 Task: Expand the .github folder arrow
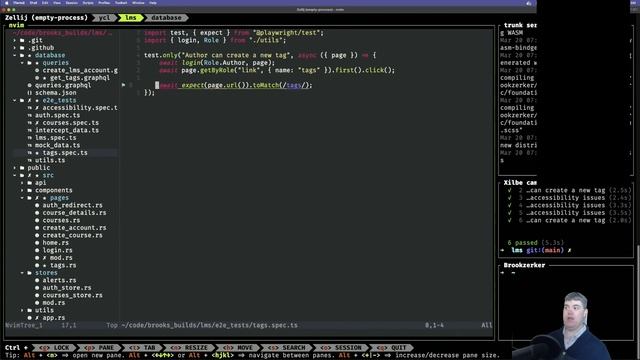tap(15, 48)
